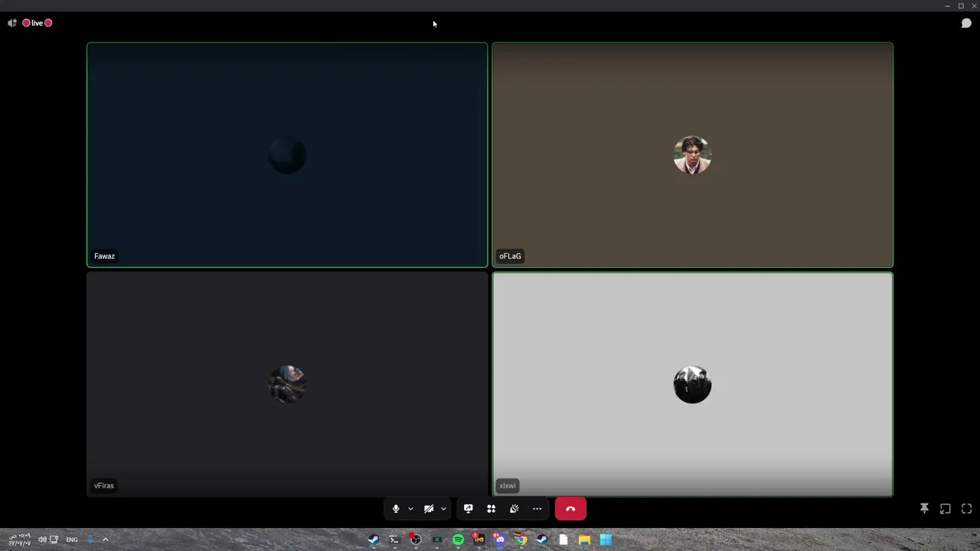The width and height of the screenshot is (980, 551).
Task: Click the Fawaz name label
Action: tap(104, 256)
